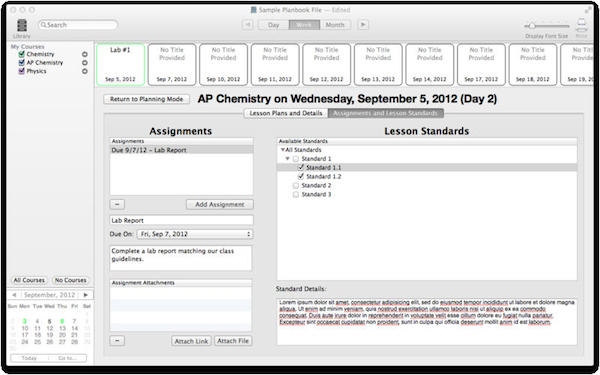Click the settings circle next to Physics course

click(x=85, y=71)
